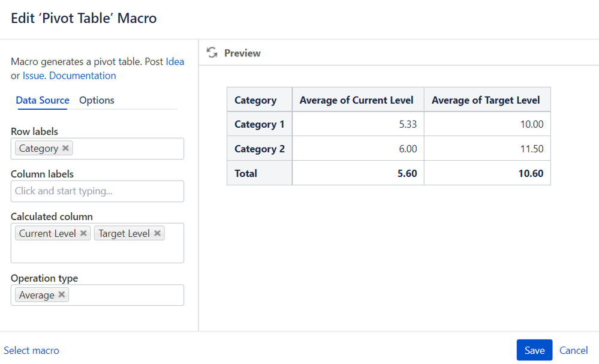
Task: Remove the Current Level tag
Action: [83, 233]
